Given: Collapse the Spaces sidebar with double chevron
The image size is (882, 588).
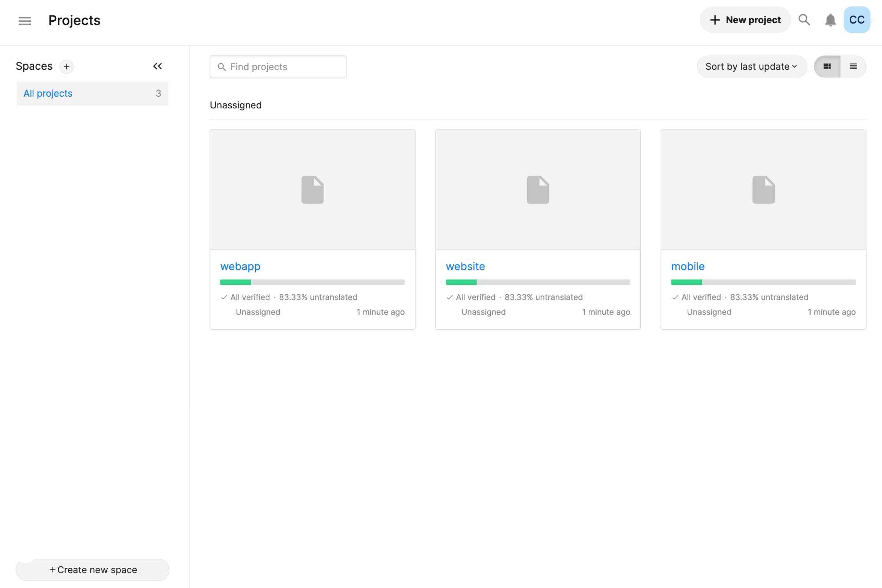Looking at the screenshot, I should 158,67.
